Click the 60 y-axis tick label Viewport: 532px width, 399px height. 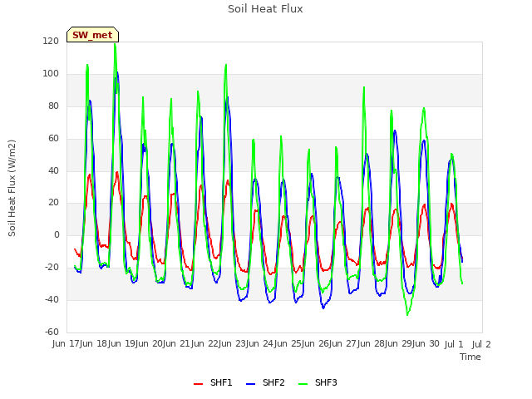[x=53, y=139]
